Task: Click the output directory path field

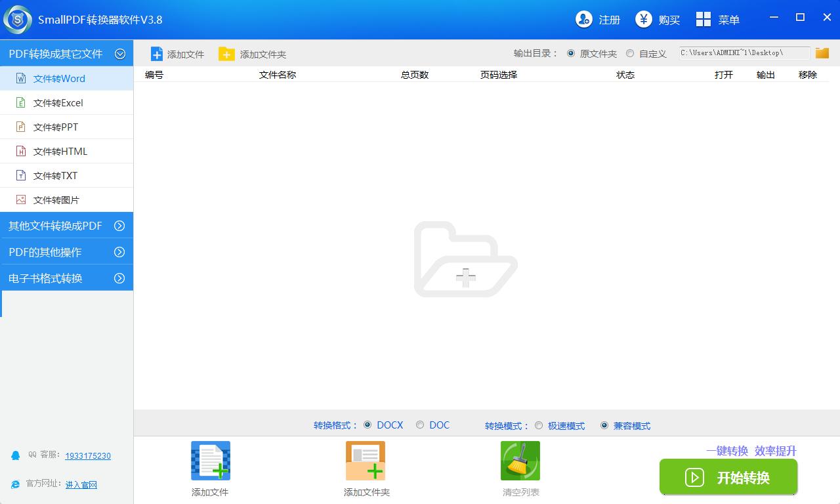Action: [742, 53]
